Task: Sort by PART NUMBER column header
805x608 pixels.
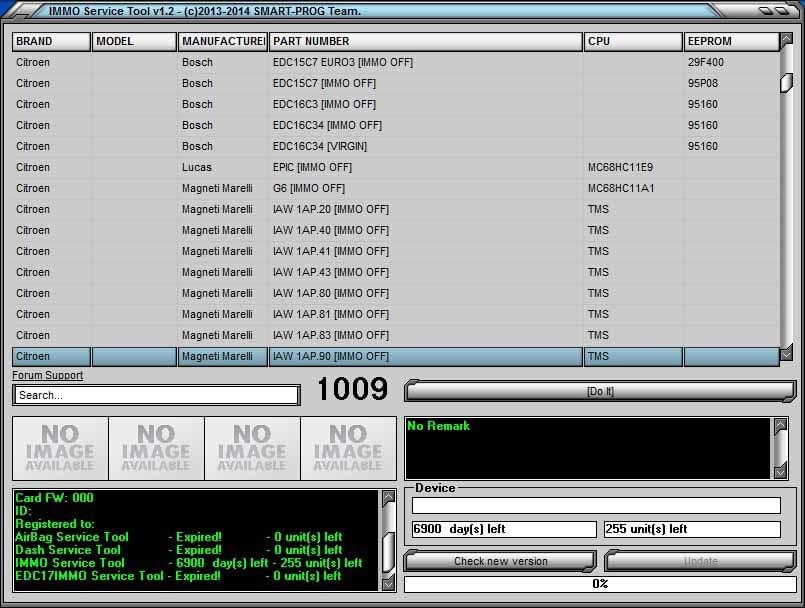Action: (424, 41)
